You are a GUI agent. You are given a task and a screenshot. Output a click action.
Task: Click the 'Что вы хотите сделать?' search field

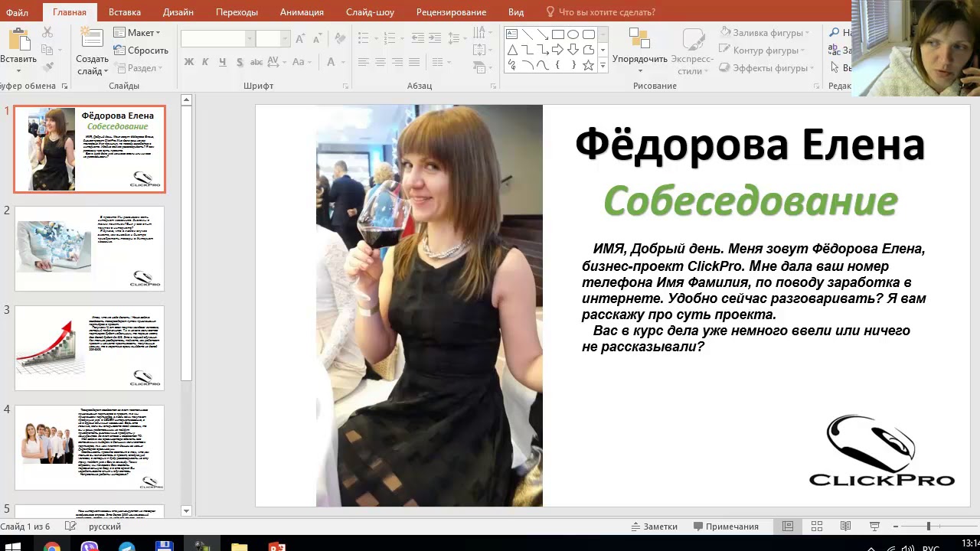(599, 12)
